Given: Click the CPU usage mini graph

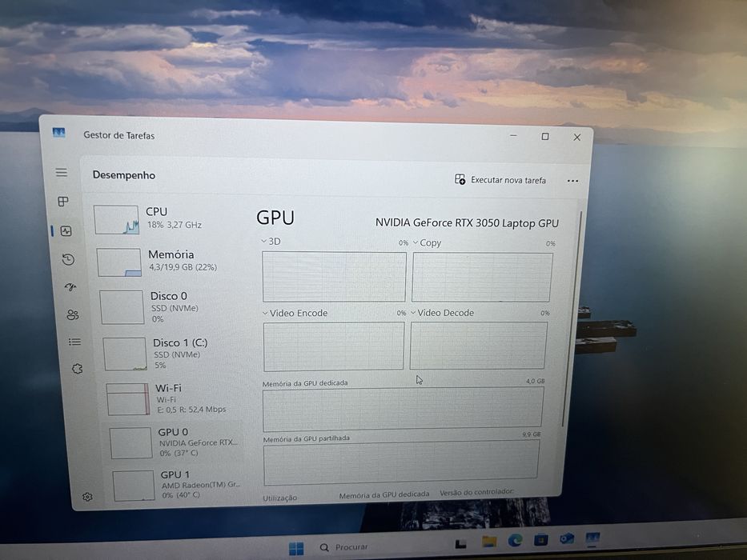Looking at the screenshot, I should (117, 219).
